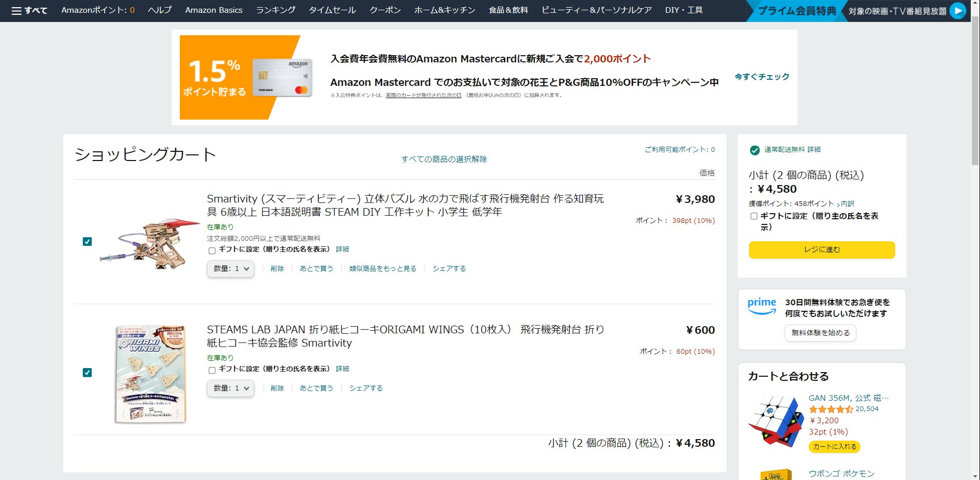Start the Prime trial with 無料体験を始める
The image size is (980, 480).
[821, 333]
